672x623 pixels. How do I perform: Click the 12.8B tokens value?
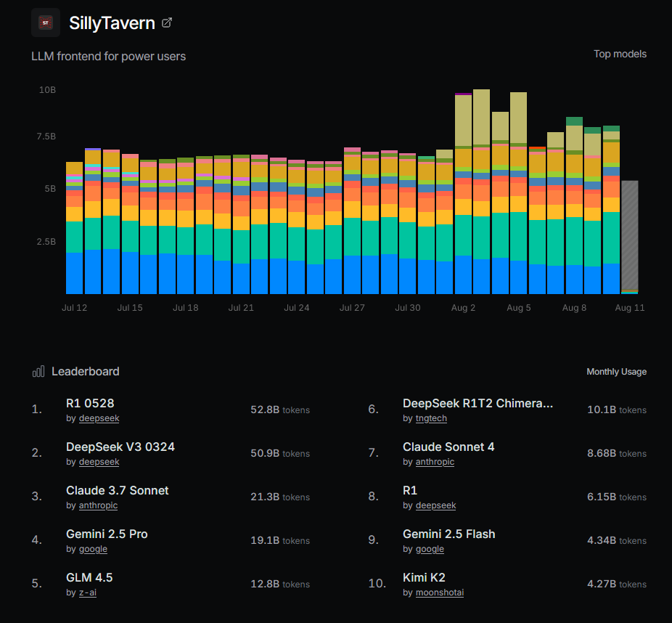click(280, 585)
